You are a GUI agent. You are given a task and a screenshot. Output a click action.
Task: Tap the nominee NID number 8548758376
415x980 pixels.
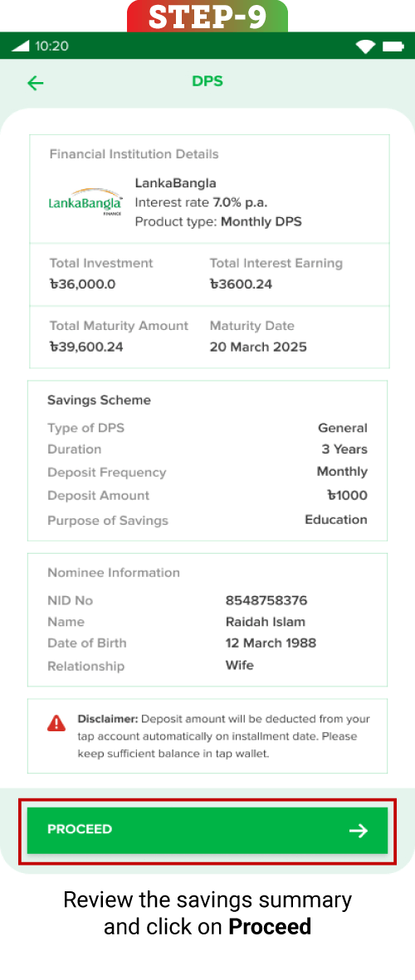point(266,600)
